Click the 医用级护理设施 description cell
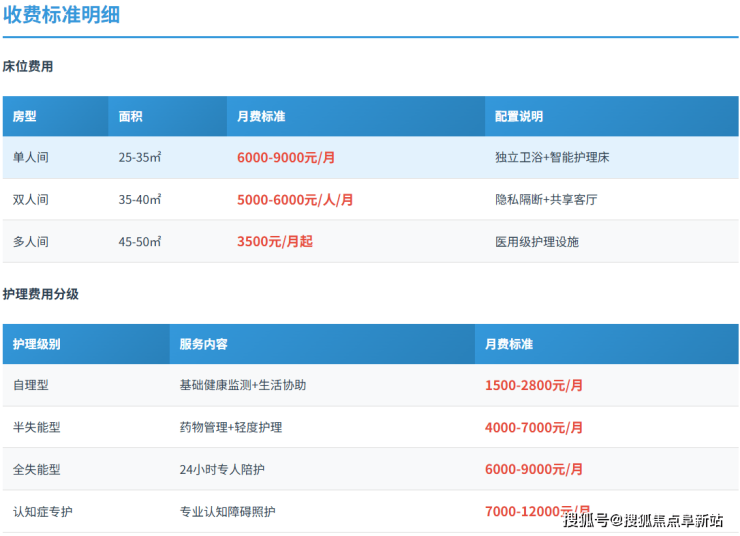The height and width of the screenshot is (536, 740). point(537,242)
